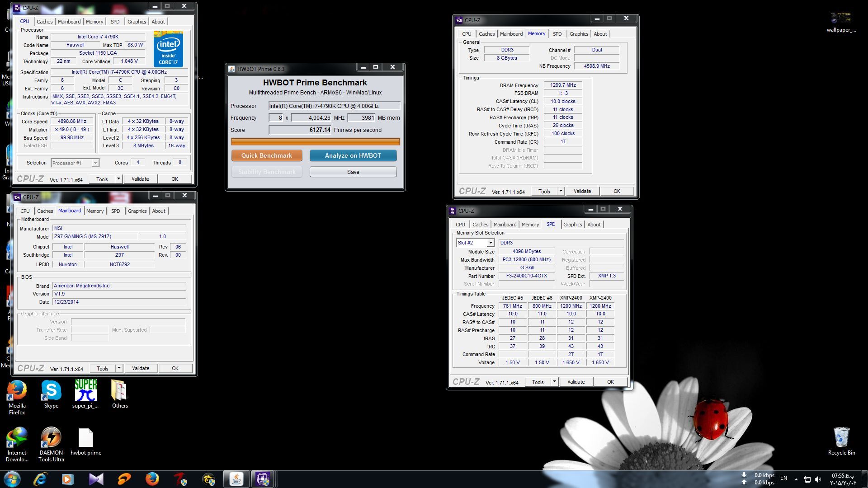
Task: Open Internet Explorer from taskbar
Action: pyautogui.click(x=40, y=479)
